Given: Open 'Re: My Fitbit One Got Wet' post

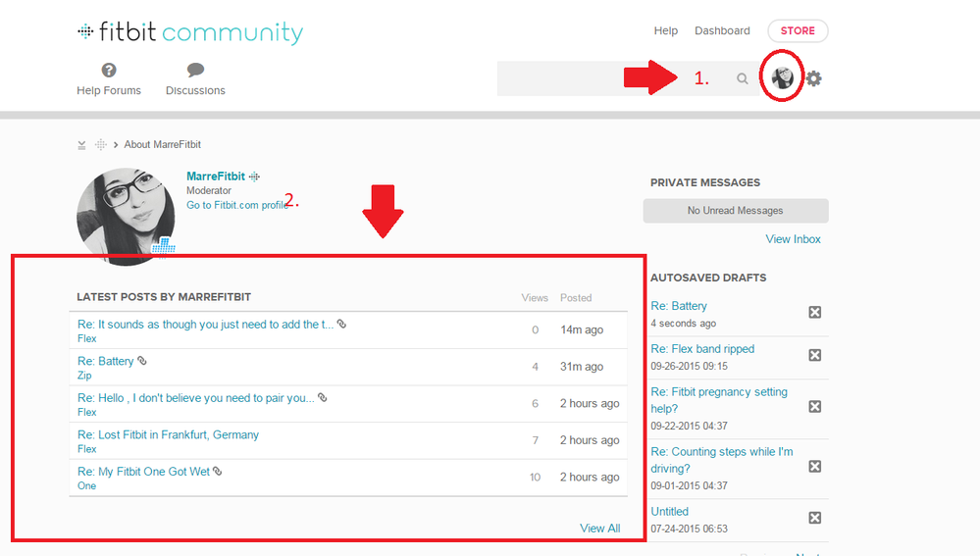Looking at the screenshot, I should tap(144, 472).
